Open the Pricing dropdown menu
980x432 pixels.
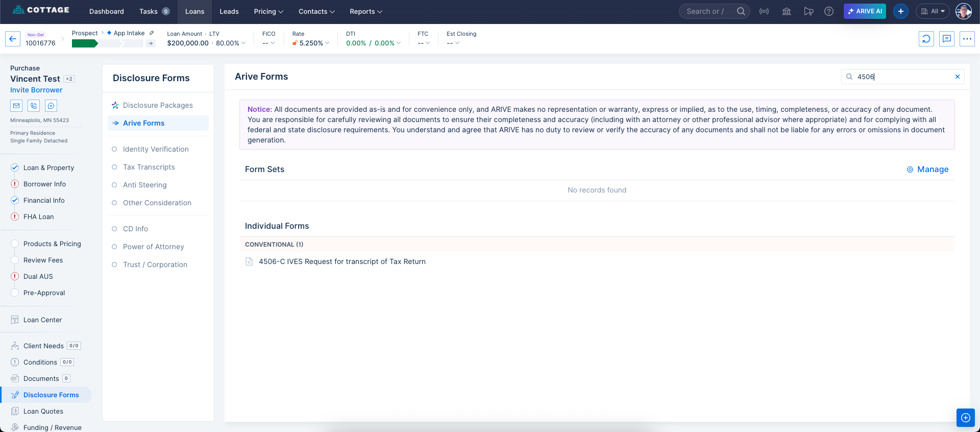point(268,11)
